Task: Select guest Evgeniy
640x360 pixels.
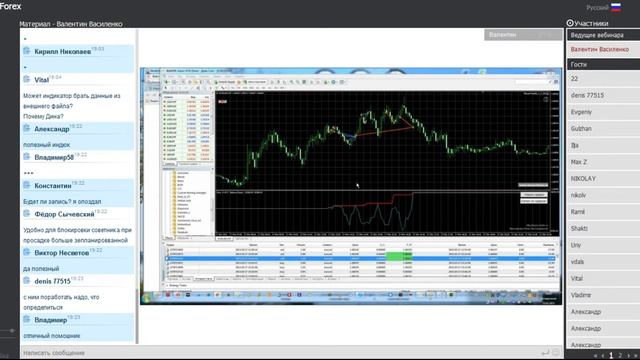Action: coord(603,112)
